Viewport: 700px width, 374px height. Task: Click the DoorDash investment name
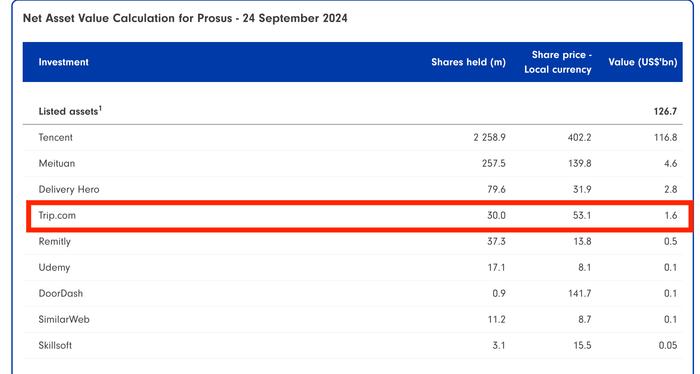[61, 293]
